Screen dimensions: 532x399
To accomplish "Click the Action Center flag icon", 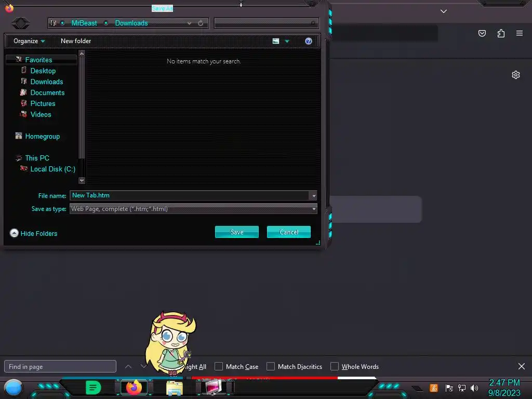I will [x=449, y=388].
